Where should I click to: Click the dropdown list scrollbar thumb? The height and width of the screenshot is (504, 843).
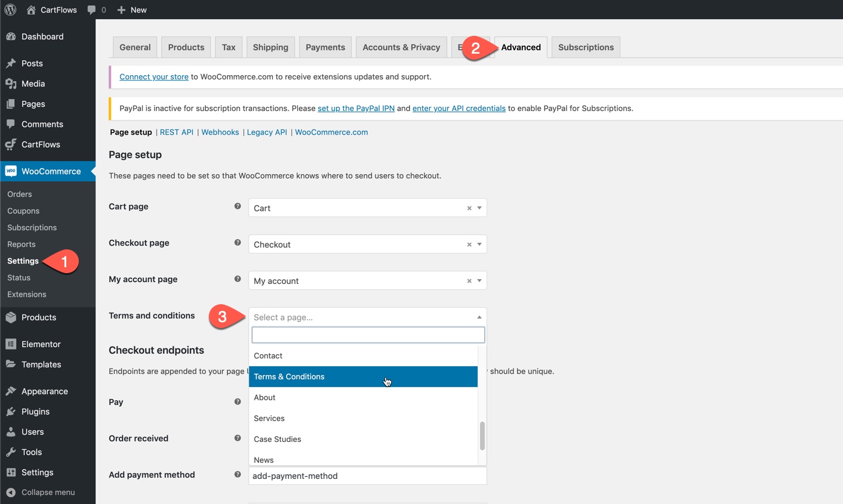point(482,436)
